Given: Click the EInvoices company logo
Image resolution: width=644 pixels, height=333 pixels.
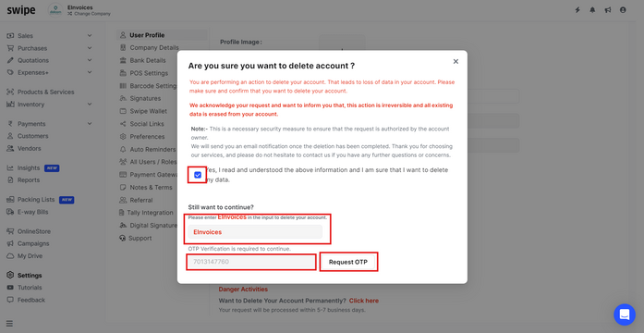Looking at the screenshot, I should point(55,10).
